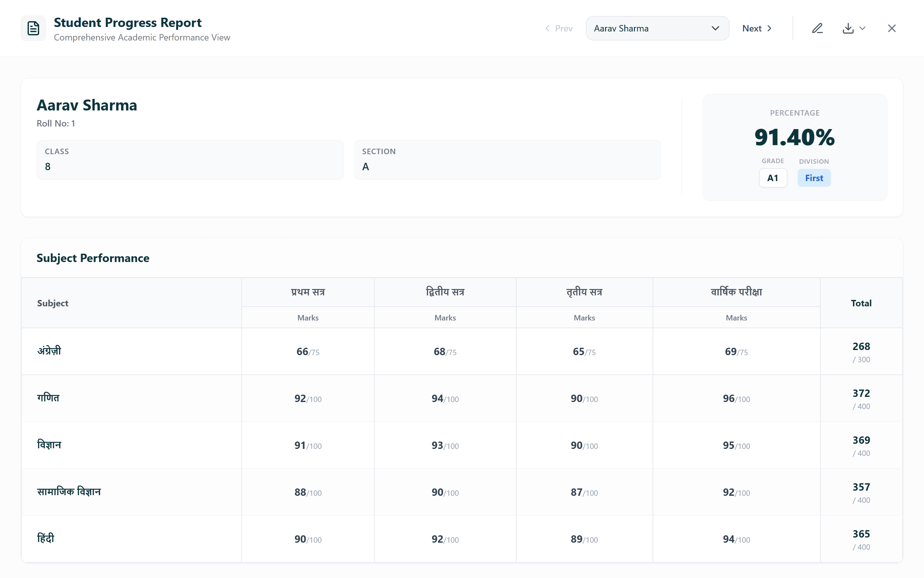The image size is (924, 578).
Task: Click the विज्ञान total 369 / 400
Action: 861,446
